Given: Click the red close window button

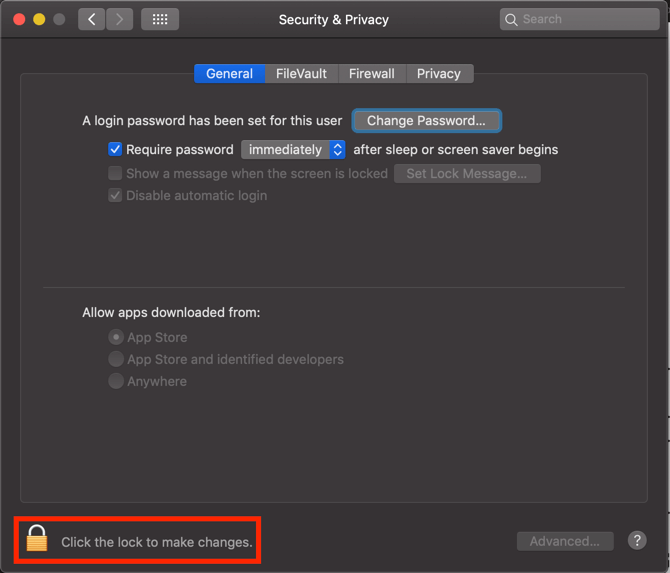Looking at the screenshot, I should click(19, 19).
